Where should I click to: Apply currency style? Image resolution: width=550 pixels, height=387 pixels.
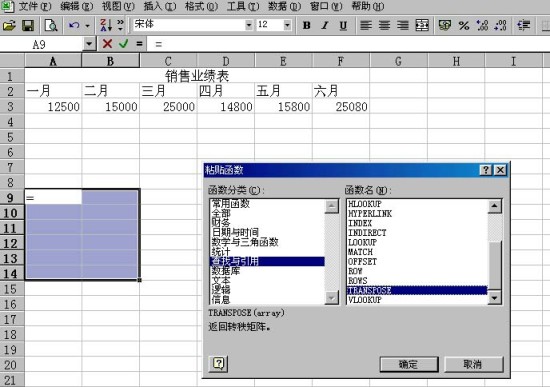pyautogui.click(x=445, y=25)
